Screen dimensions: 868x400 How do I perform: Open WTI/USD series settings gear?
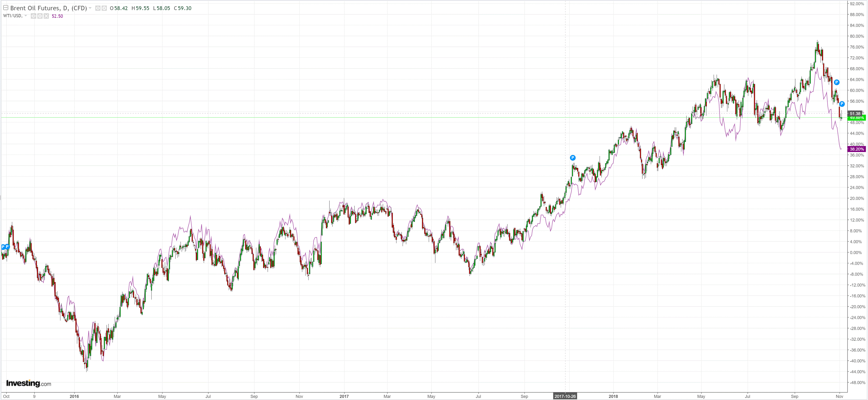40,16
